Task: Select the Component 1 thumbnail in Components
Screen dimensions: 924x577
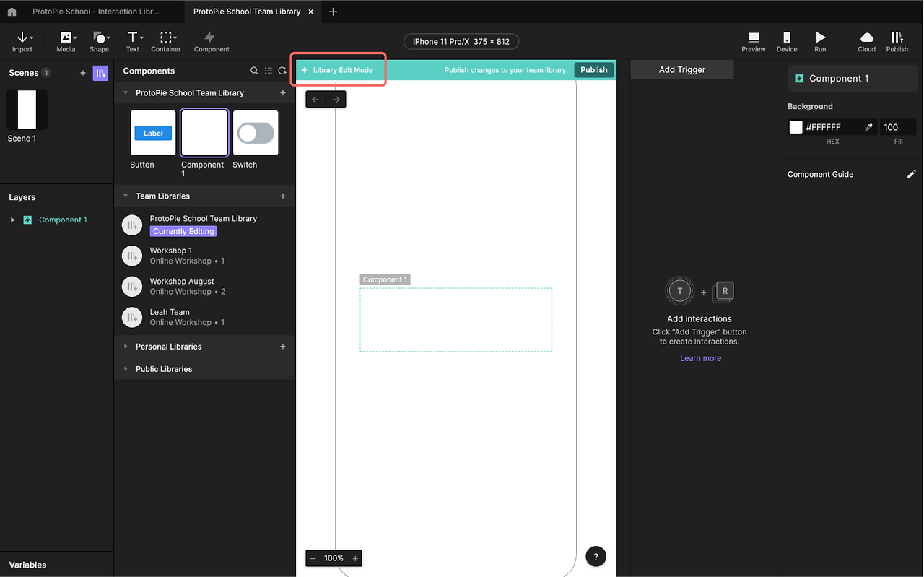Action: tap(204, 133)
